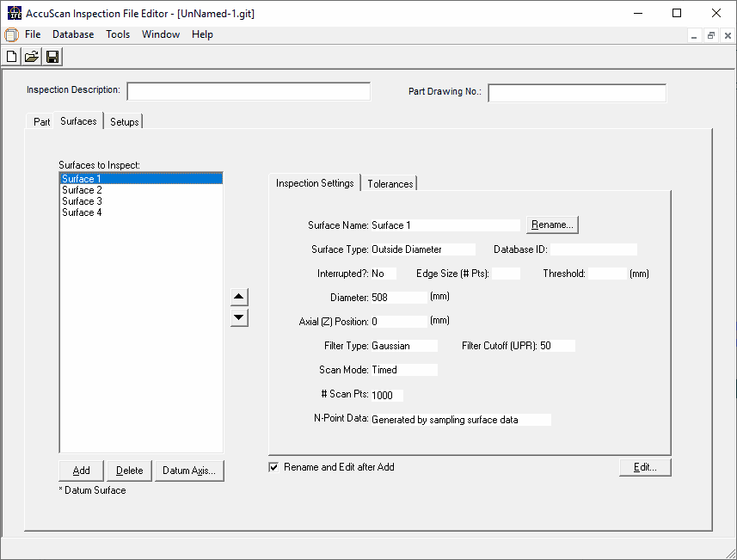Move selected surface down with arrow
The height and width of the screenshot is (560, 737).
pyautogui.click(x=240, y=317)
